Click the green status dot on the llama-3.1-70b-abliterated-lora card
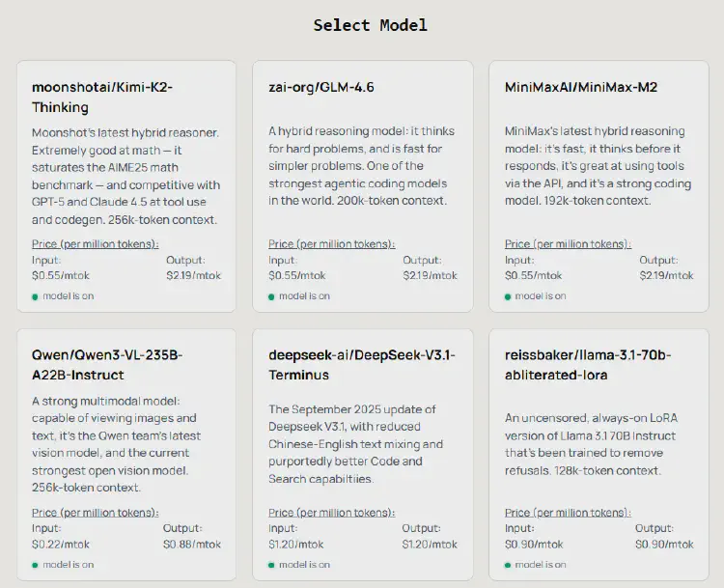Screen dimensions: 724x588 point(509,565)
